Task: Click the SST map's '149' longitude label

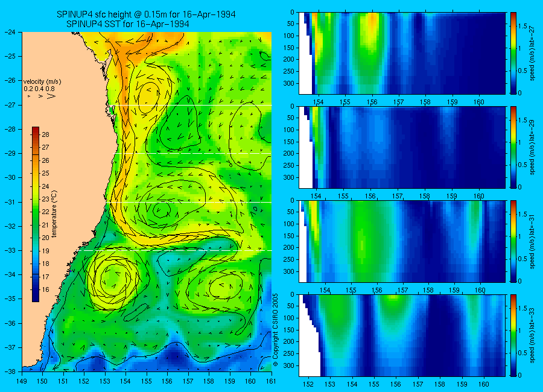Action: [x=22, y=381]
